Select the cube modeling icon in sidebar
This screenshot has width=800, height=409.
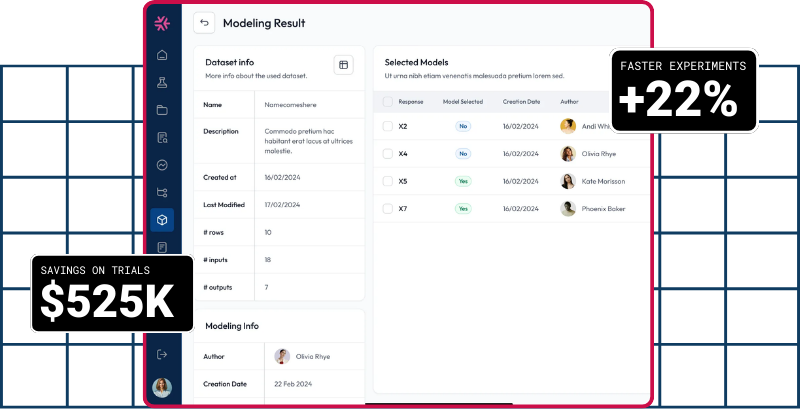point(162,219)
